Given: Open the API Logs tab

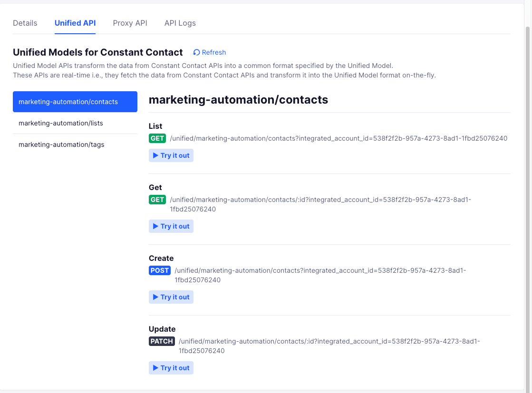Looking at the screenshot, I should (180, 23).
